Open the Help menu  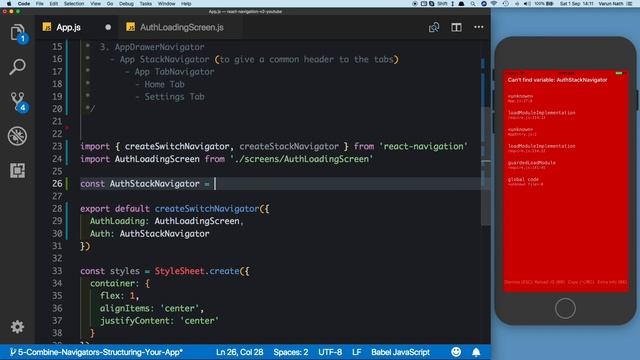pos(186,4)
